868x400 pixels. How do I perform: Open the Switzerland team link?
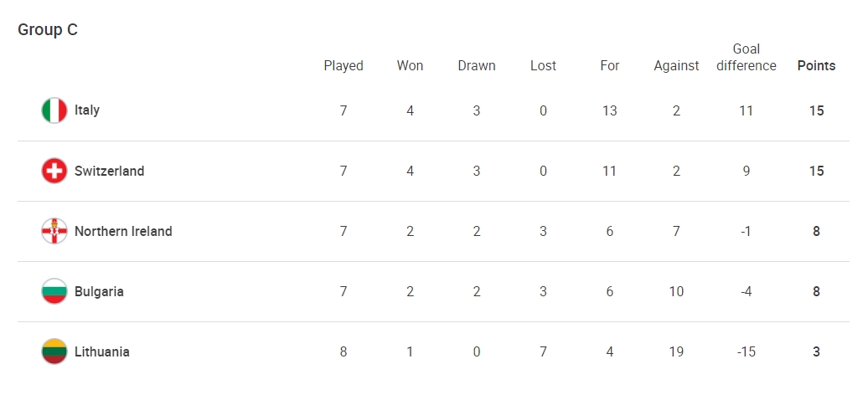[x=109, y=171]
